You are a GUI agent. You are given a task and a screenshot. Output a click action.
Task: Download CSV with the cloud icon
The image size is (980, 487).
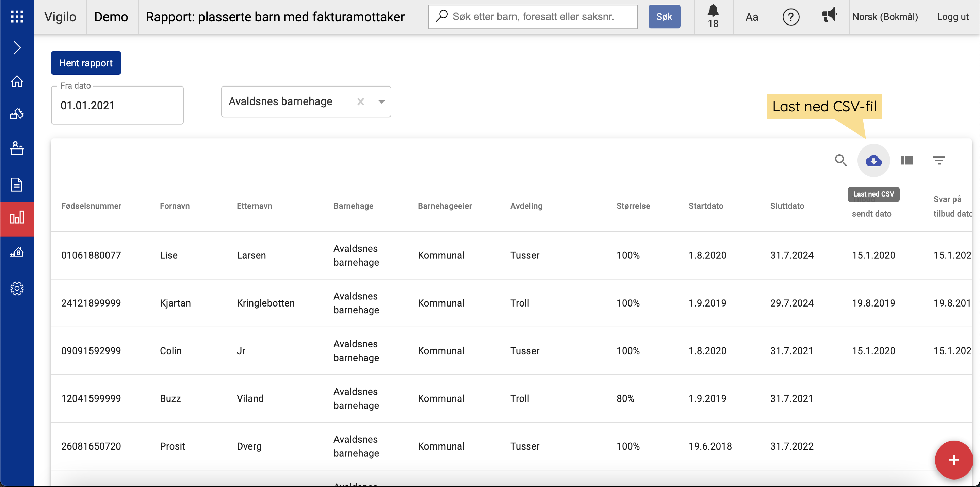click(873, 160)
